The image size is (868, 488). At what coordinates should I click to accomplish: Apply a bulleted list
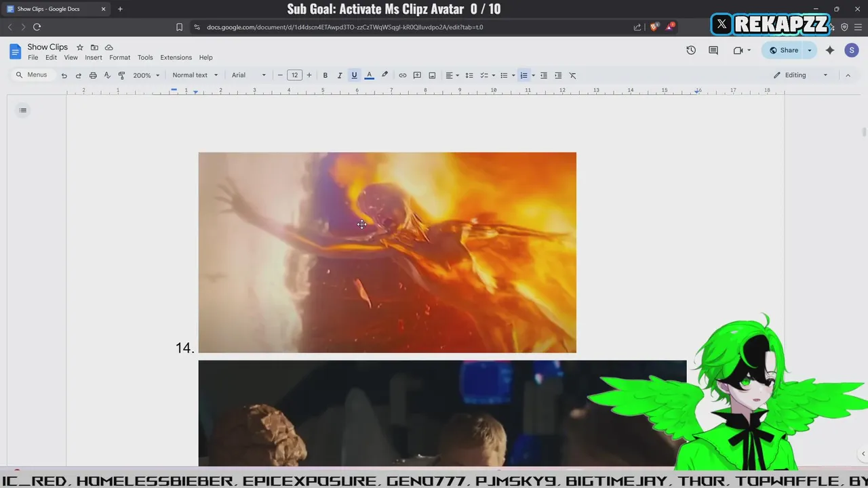pos(504,75)
